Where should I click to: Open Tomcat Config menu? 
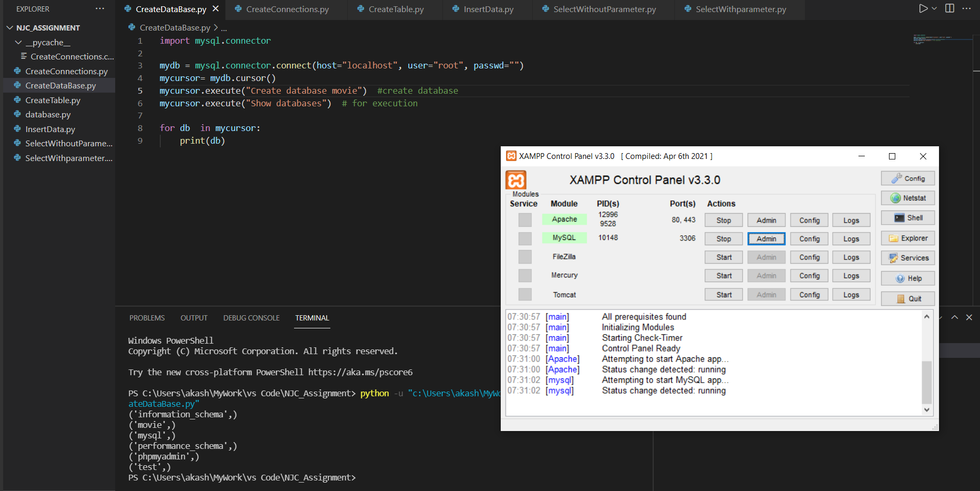[810, 295]
